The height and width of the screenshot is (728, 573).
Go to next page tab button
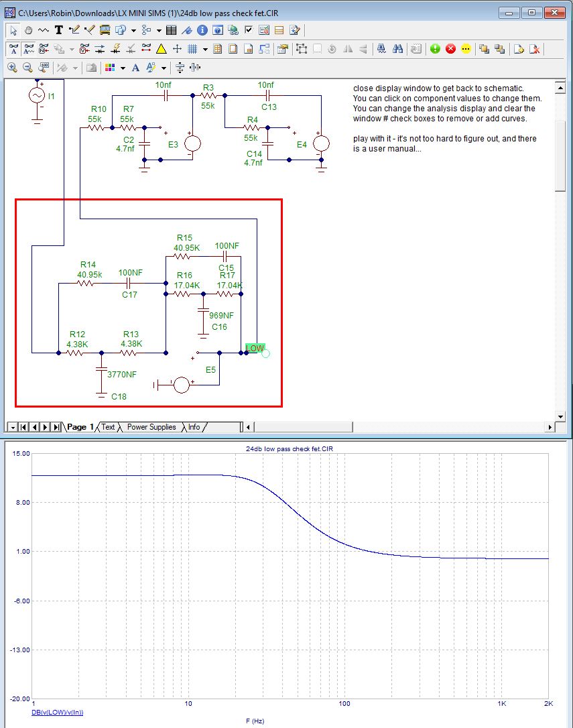coord(45,427)
